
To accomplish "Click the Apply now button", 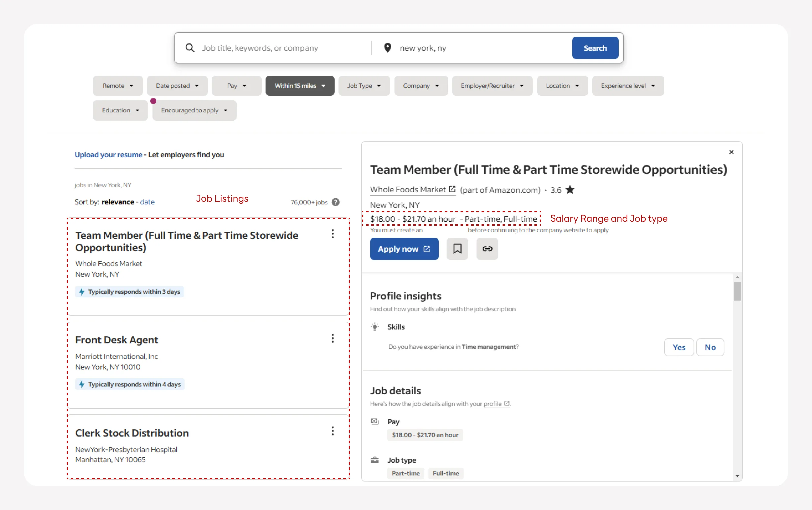I will [x=404, y=249].
